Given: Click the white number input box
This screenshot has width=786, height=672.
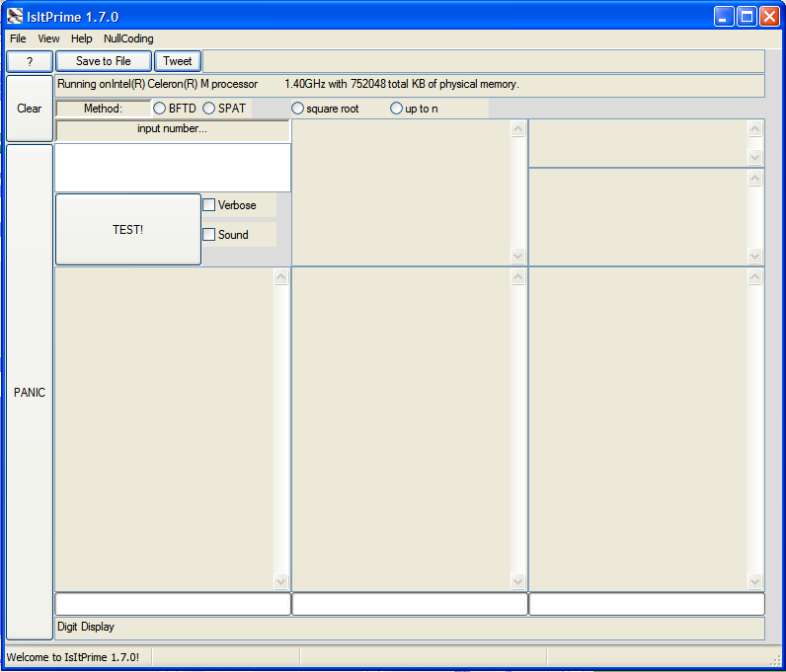Looking at the screenshot, I should (173, 168).
